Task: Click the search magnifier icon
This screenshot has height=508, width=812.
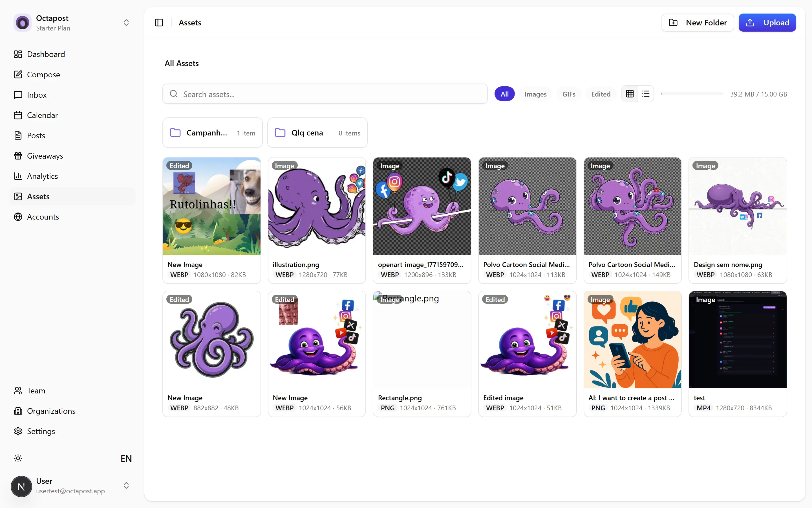Action: click(173, 94)
